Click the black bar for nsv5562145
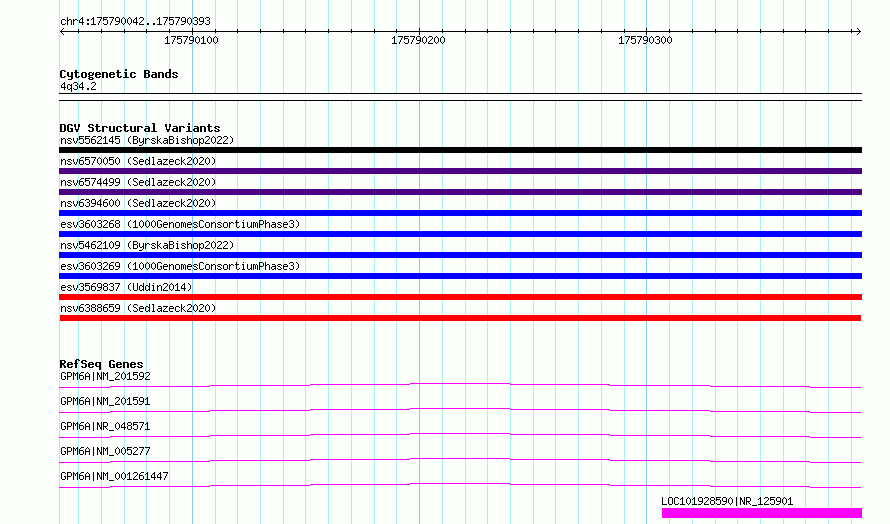The width and height of the screenshot is (890, 524). coord(460,150)
